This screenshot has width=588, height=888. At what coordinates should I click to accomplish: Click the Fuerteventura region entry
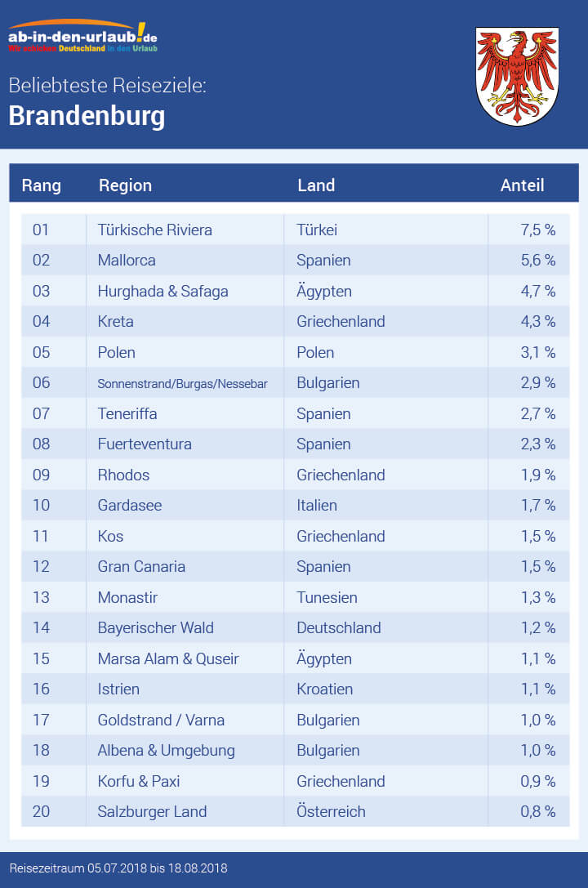(x=145, y=444)
